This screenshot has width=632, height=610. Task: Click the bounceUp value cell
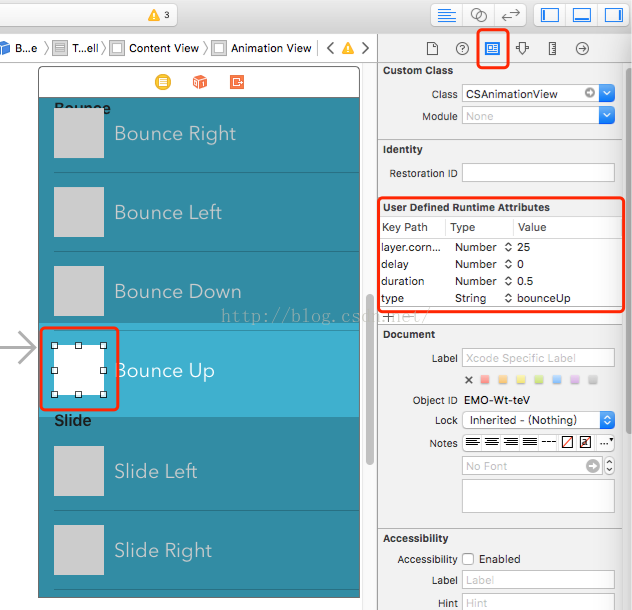point(544,298)
